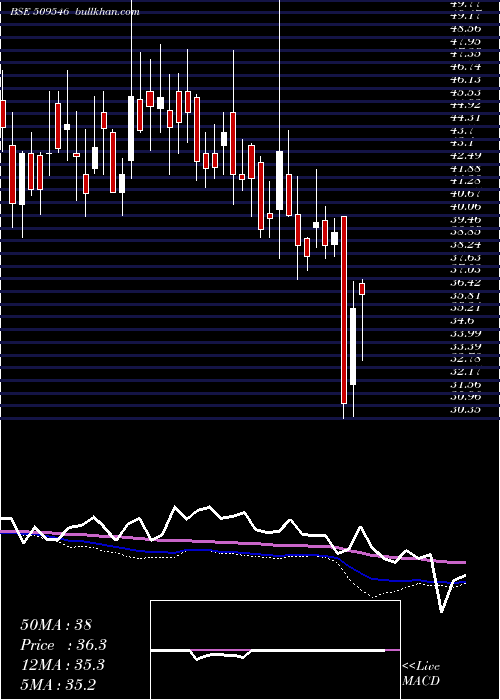Click the 30.96 price axis label

465,396
